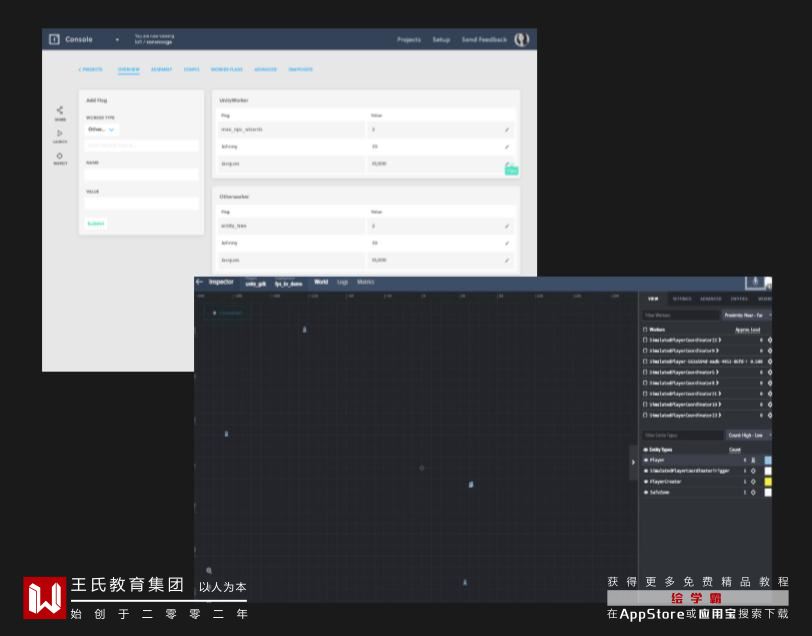Click the Console logo icon
This screenshot has height=636, width=812.
pyautogui.click(x=54, y=39)
